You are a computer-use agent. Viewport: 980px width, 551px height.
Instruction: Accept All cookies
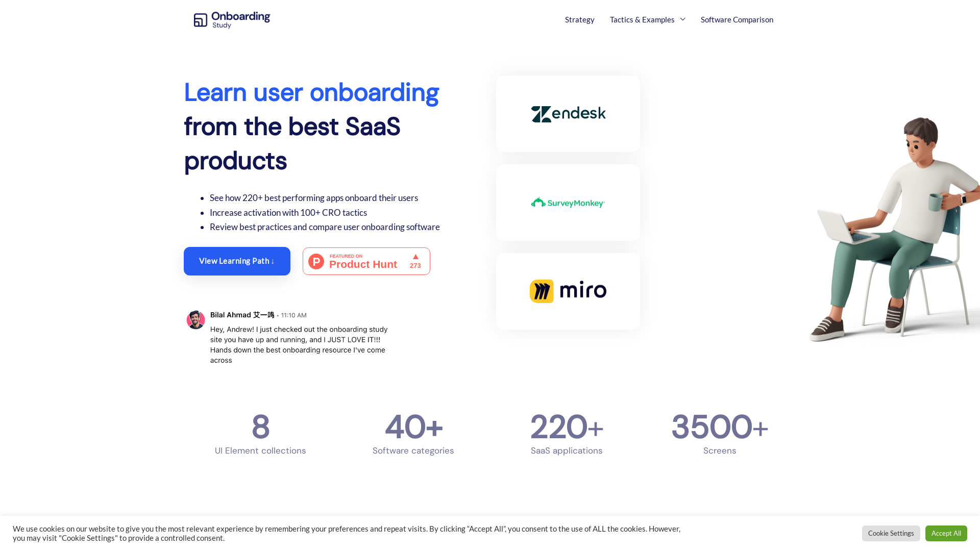click(x=946, y=533)
